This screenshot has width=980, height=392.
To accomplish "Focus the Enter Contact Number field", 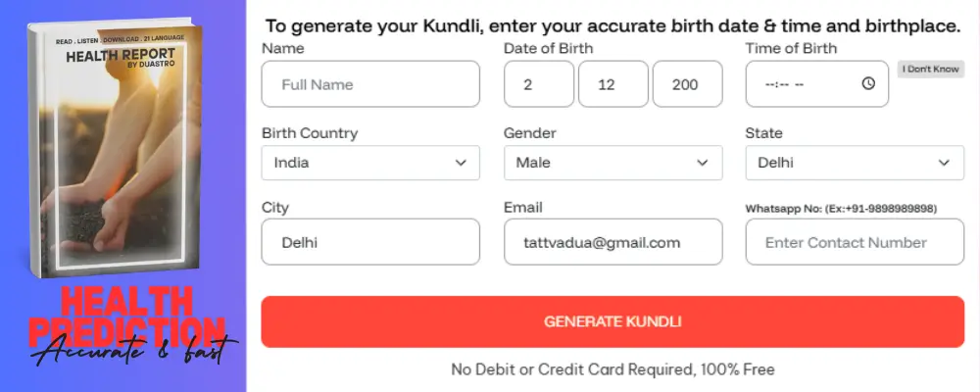I will 854,242.
